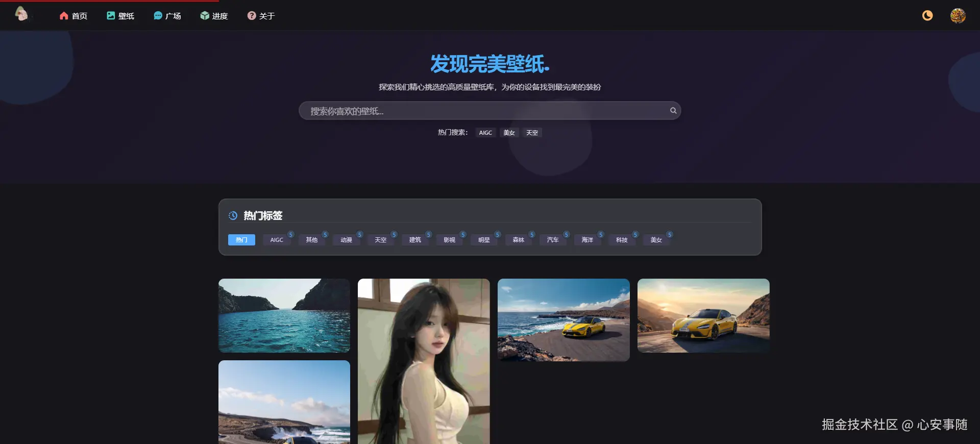Click the site logo in the navbar
Viewport: 980px width, 444px height.
[x=21, y=14]
